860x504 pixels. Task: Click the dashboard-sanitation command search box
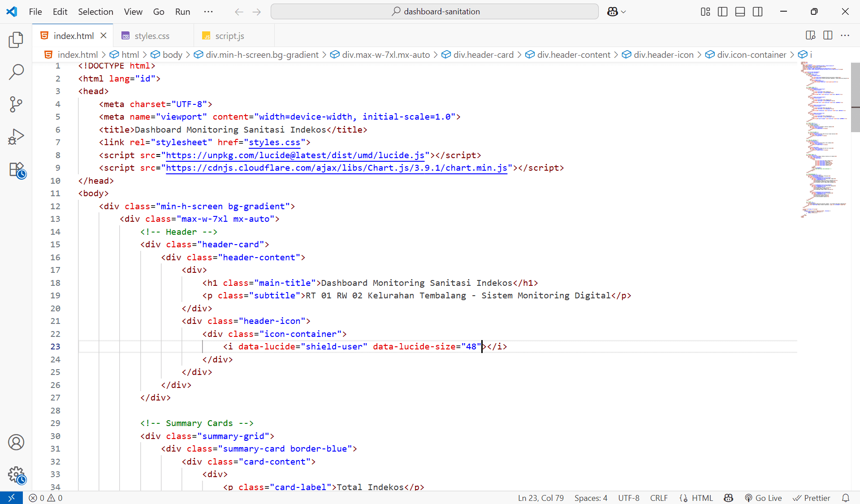435,12
